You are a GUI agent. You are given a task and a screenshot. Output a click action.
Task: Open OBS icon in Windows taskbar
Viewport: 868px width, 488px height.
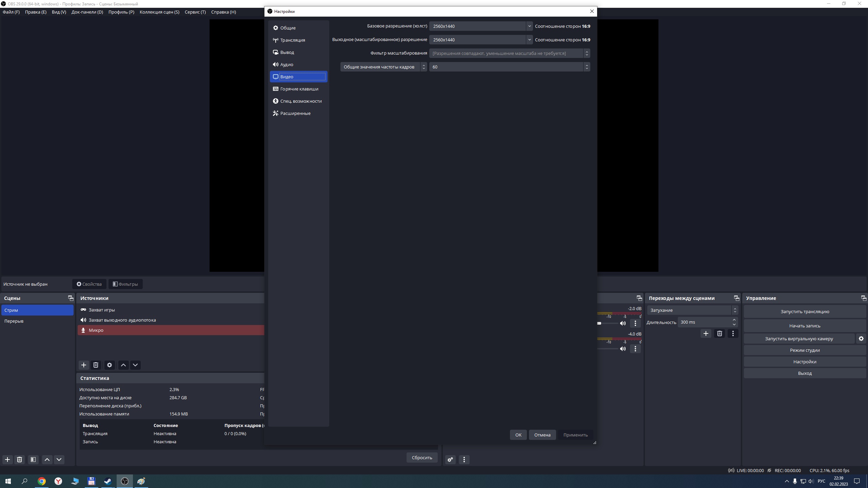(x=125, y=481)
